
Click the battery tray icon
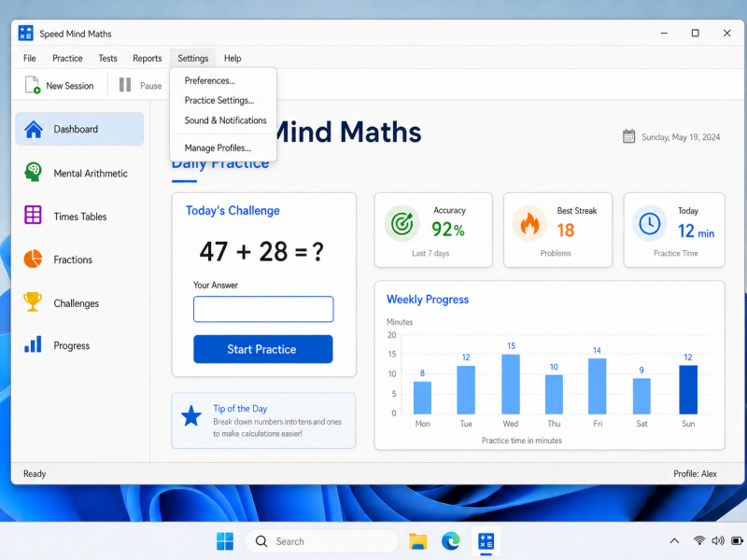(737, 540)
